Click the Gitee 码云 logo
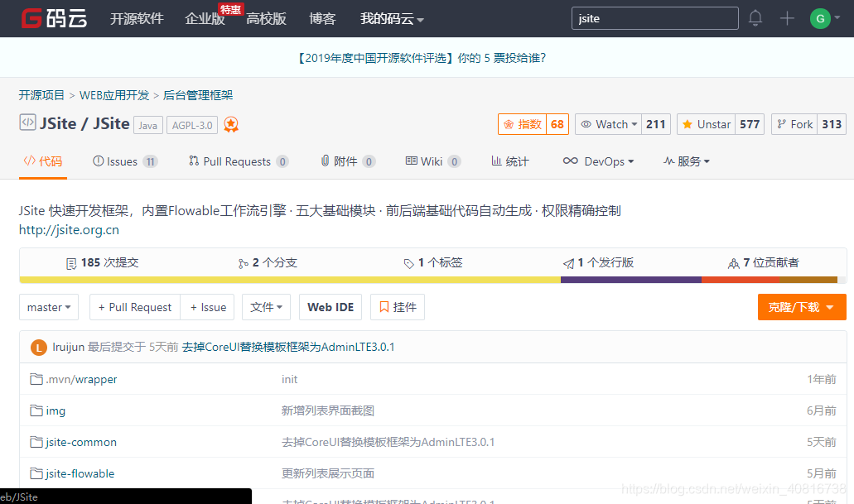The width and height of the screenshot is (854, 504). click(54, 18)
